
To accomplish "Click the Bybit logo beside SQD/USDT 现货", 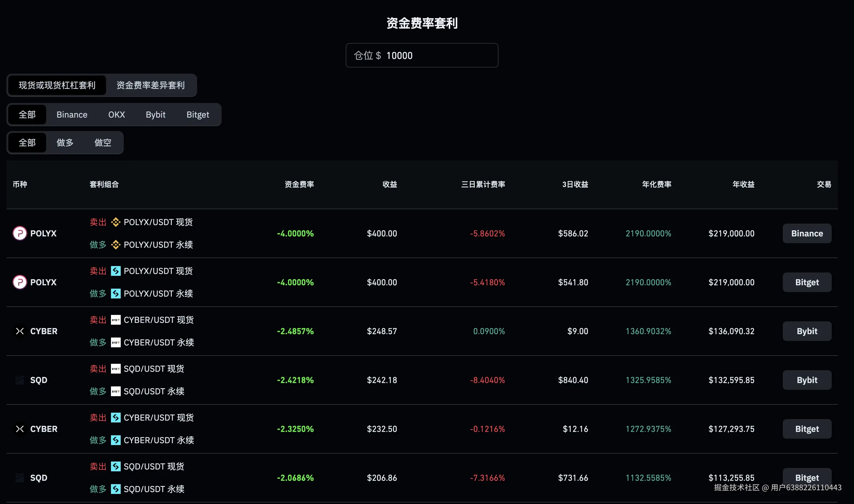I will click(x=116, y=369).
